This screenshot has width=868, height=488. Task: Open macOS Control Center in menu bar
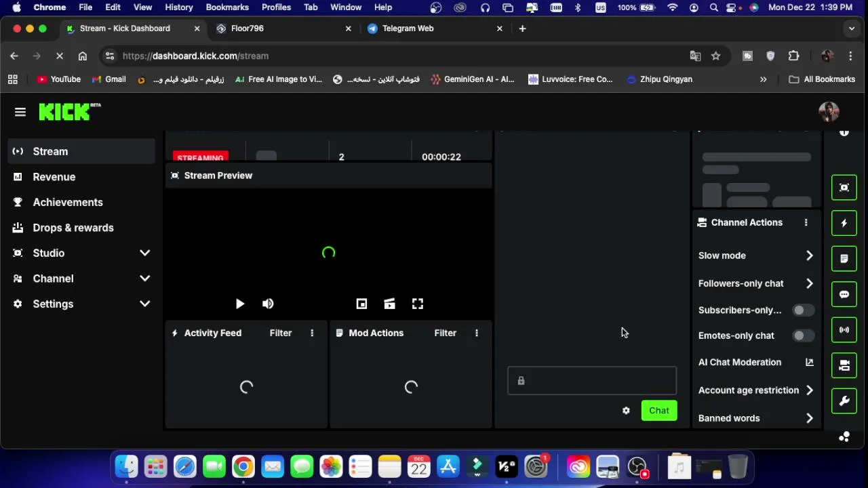coord(732,7)
